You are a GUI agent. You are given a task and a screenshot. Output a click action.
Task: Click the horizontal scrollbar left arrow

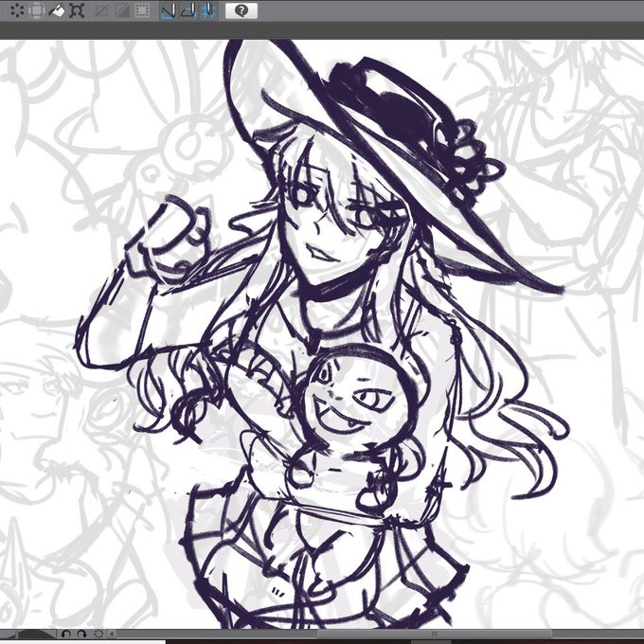tap(113, 635)
